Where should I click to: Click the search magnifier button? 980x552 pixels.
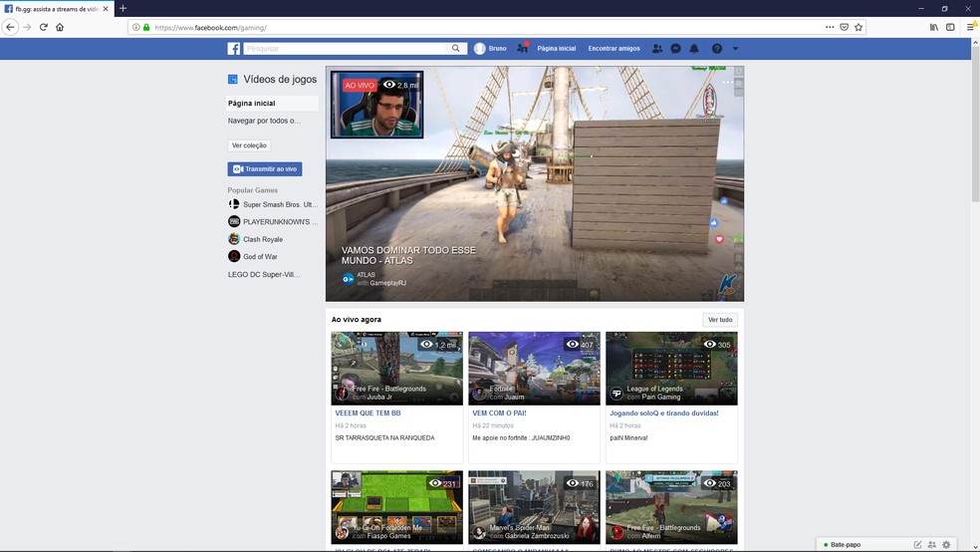(455, 48)
